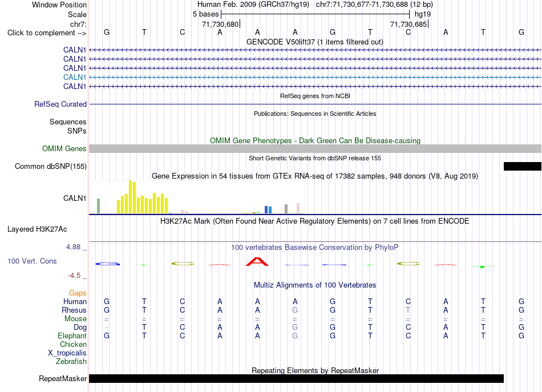The width and height of the screenshot is (542, 392).
Task: Click the 71,730,680 position marker
Action: 220,24
